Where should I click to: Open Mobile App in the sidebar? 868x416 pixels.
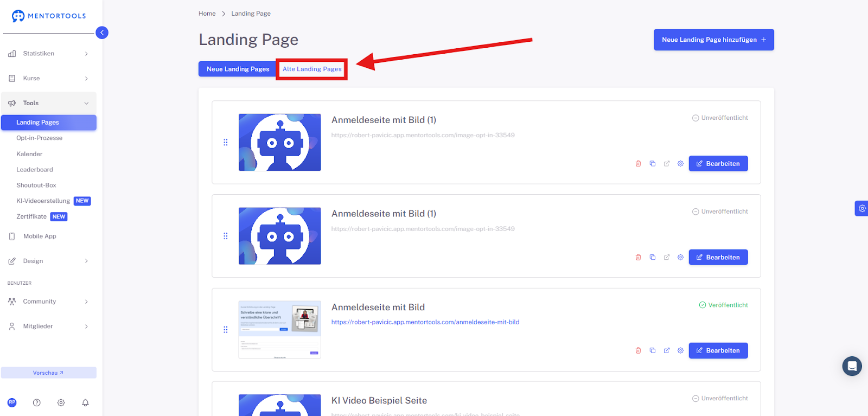point(40,236)
